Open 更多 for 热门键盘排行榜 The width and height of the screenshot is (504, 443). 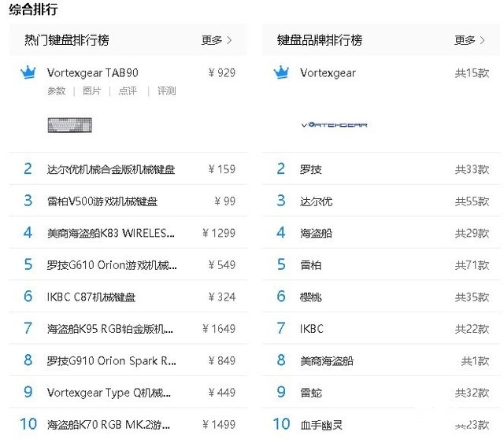(x=217, y=40)
